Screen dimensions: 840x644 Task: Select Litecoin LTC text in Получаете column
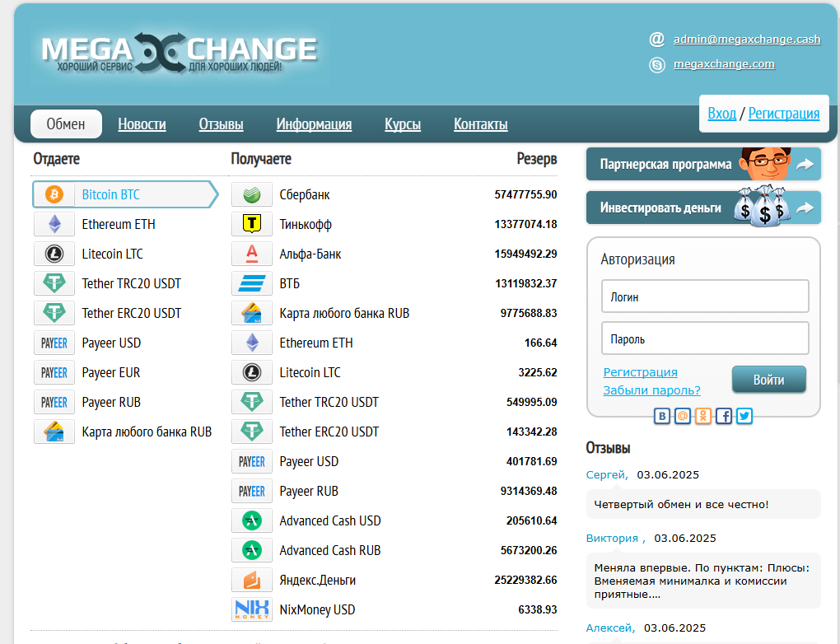pyautogui.click(x=310, y=372)
